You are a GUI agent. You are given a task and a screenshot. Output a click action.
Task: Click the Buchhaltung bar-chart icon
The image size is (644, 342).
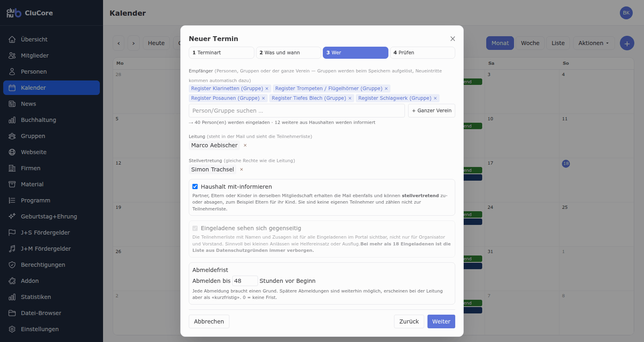click(x=12, y=120)
